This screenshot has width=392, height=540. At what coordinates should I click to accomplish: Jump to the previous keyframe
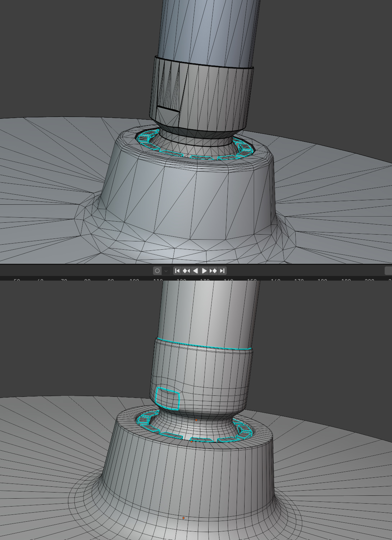tap(186, 271)
